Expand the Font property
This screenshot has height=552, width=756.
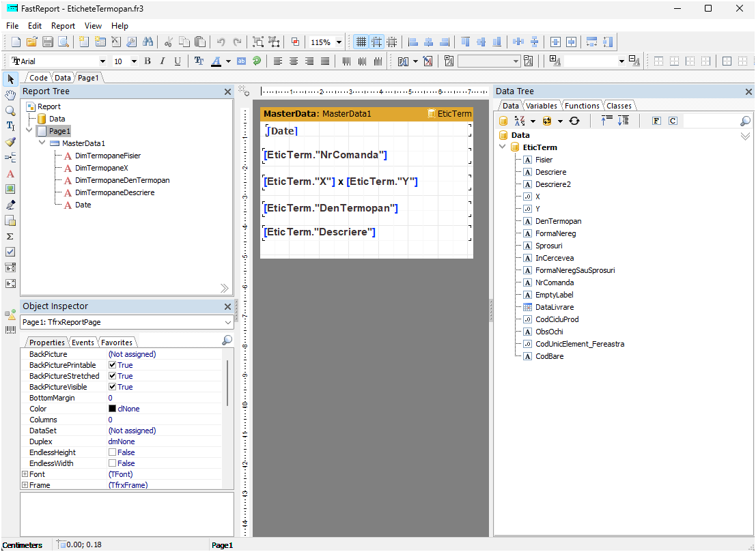[x=25, y=474]
